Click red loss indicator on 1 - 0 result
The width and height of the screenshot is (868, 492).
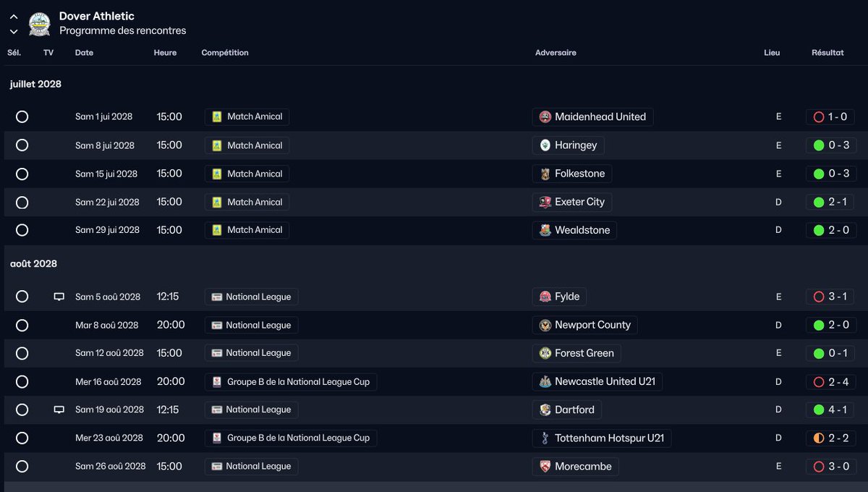pyautogui.click(x=819, y=117)
